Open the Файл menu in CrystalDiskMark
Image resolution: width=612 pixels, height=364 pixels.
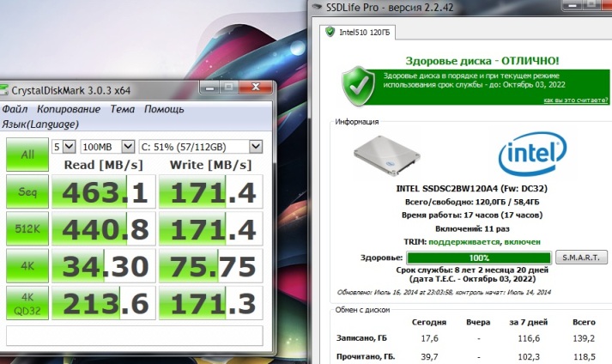point(15,109)
